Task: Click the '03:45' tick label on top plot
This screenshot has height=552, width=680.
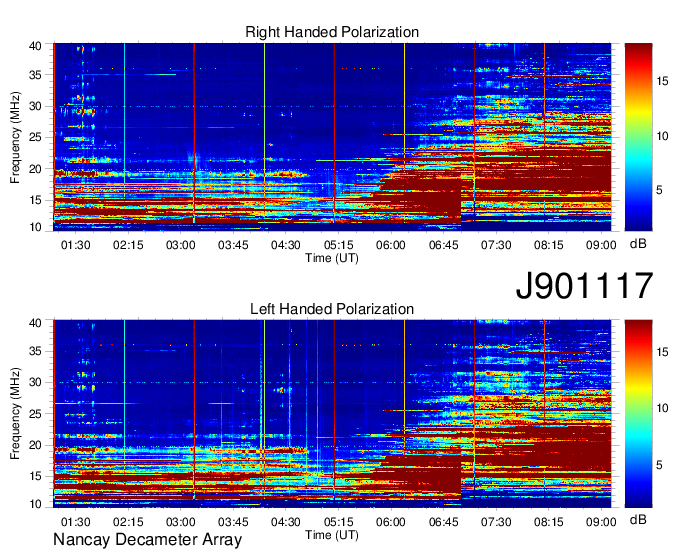Action: click(x=233, y=245)
